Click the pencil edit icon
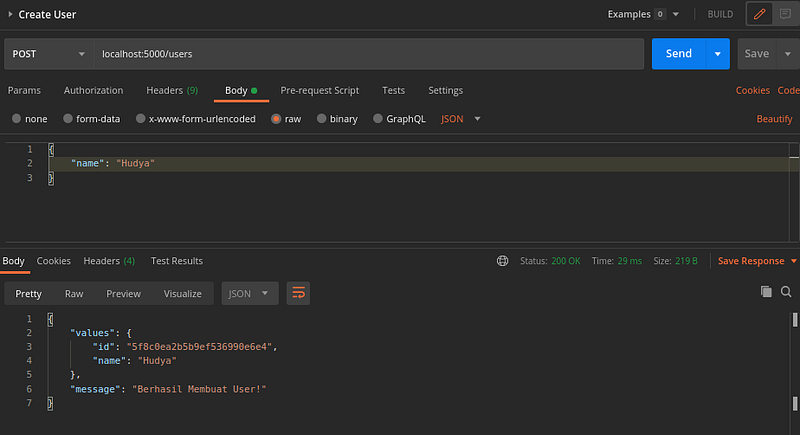Screen dimensions: 800x435 pyautogui.click(x=759, y=14)
